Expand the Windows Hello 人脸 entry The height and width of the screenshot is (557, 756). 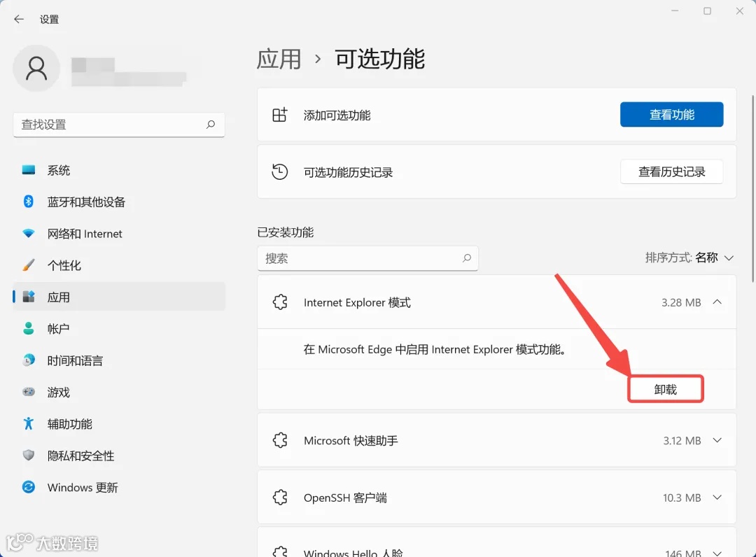pos(717,553)
